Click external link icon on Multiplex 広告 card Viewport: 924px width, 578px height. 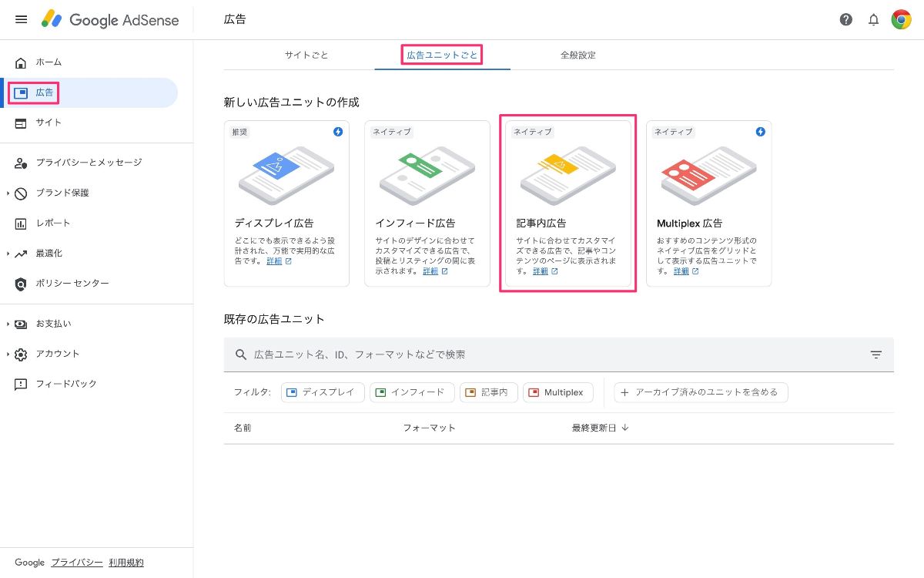[695, 271]
